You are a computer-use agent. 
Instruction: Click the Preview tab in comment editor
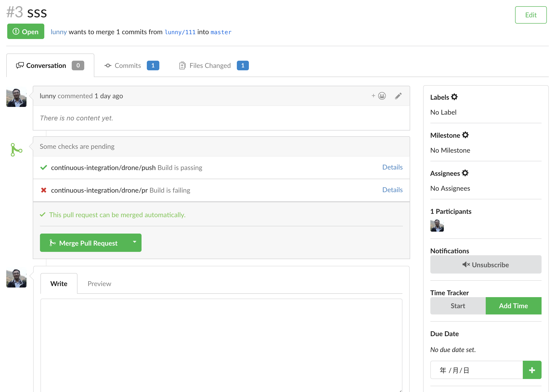coord(99,283)
